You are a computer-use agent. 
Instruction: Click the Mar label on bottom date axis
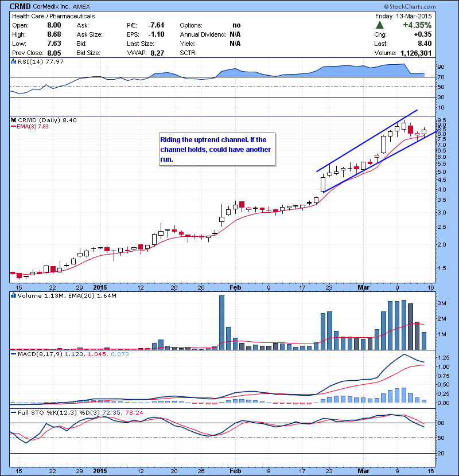pyautogui.click(x=363, y=471)
